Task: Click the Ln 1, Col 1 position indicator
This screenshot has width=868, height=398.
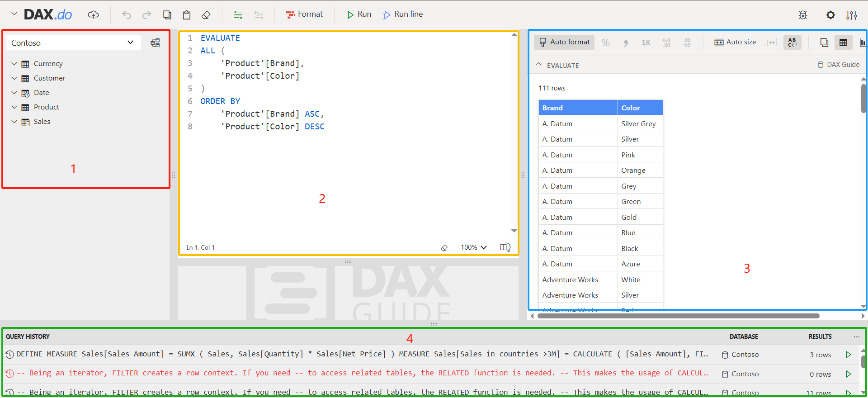Action: click(200, 247)
